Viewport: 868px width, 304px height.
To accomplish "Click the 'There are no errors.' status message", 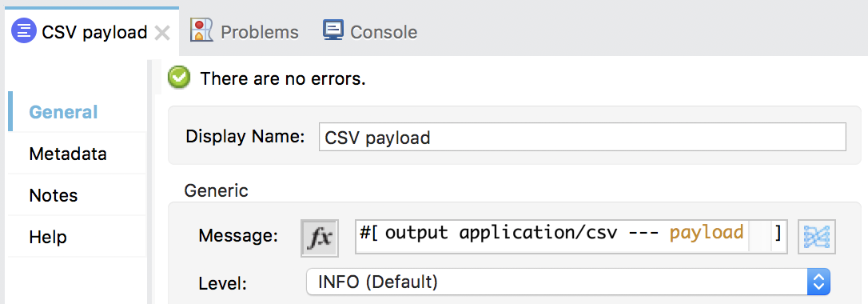I will pyautogui.click(x=283, y=78).
